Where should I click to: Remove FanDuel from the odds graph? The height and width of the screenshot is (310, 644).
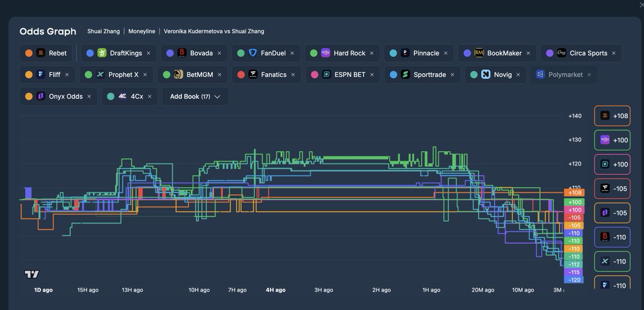click(292, 53)
